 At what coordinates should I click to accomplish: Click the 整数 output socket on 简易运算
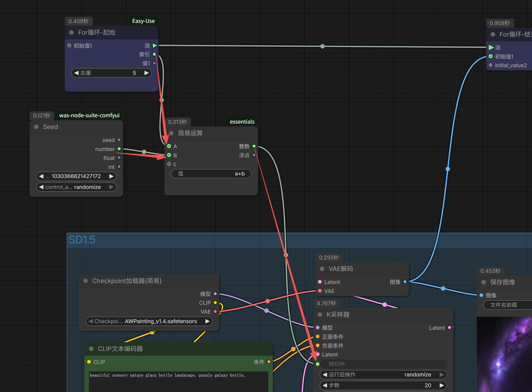[254, 146]
